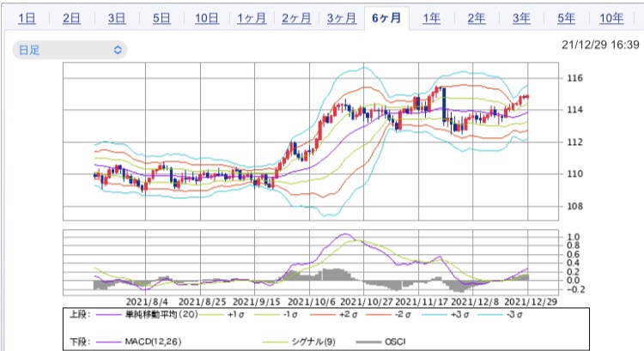Click the 2021/9/15 date axis label

[256, 302]
